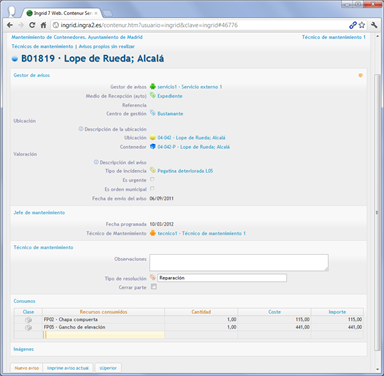Toggle the Es urgente checkbox
The width and height of the screenshot is (384, 376).
coord(152,179)
